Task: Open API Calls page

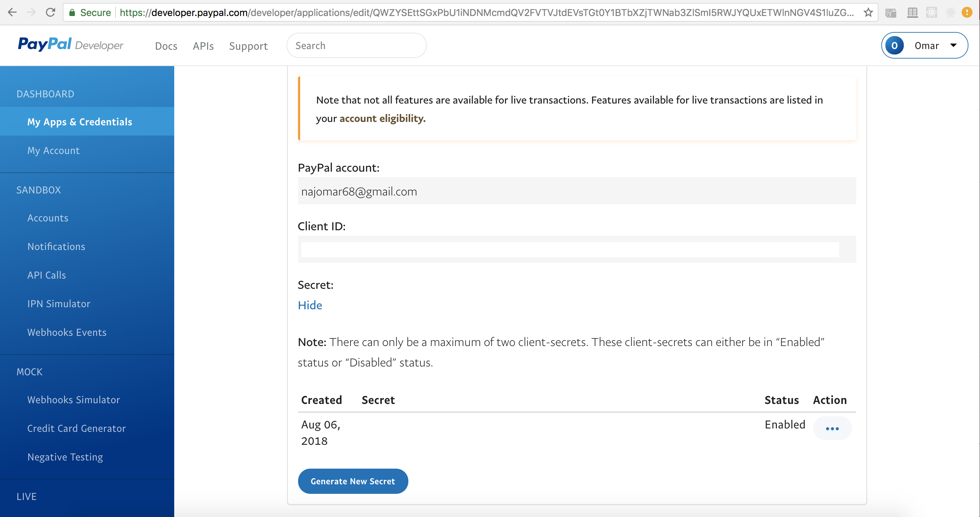Action: [x=47, y=275]
